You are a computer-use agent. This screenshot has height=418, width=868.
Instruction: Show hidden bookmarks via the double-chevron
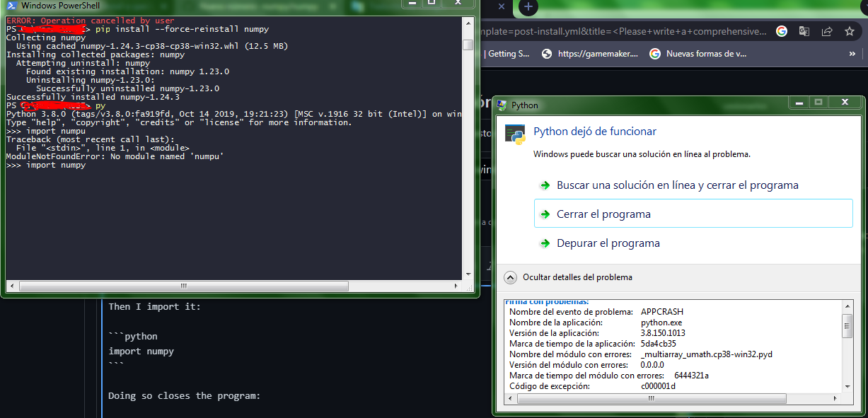852,53
